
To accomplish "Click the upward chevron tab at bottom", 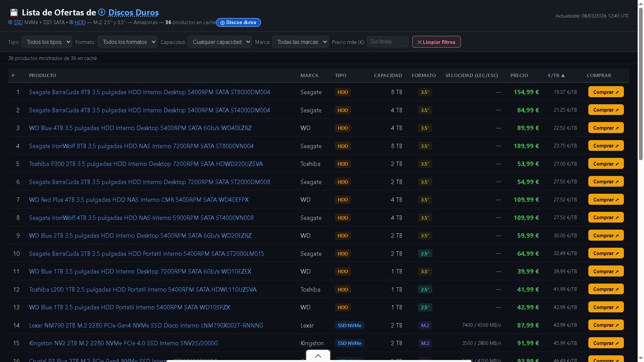I will coord(318,356).
